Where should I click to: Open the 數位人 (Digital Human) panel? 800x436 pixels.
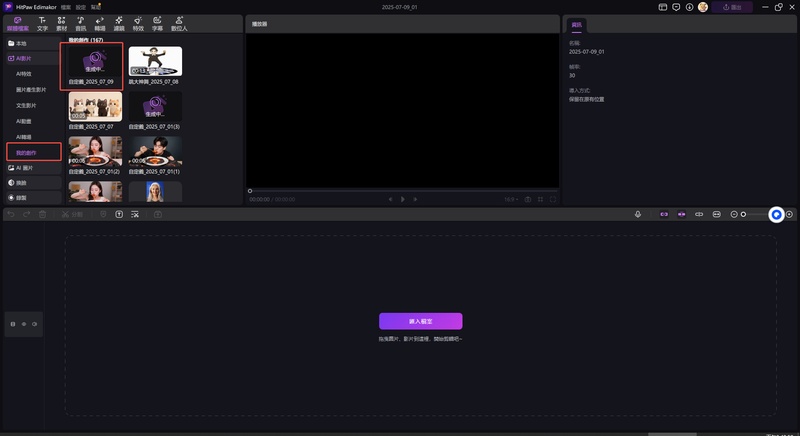click(179, 23)
